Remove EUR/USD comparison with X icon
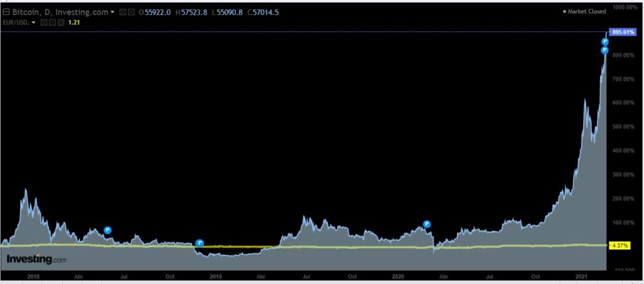Image resolution: width=644 pixels, height=284 pixels. 61,23
